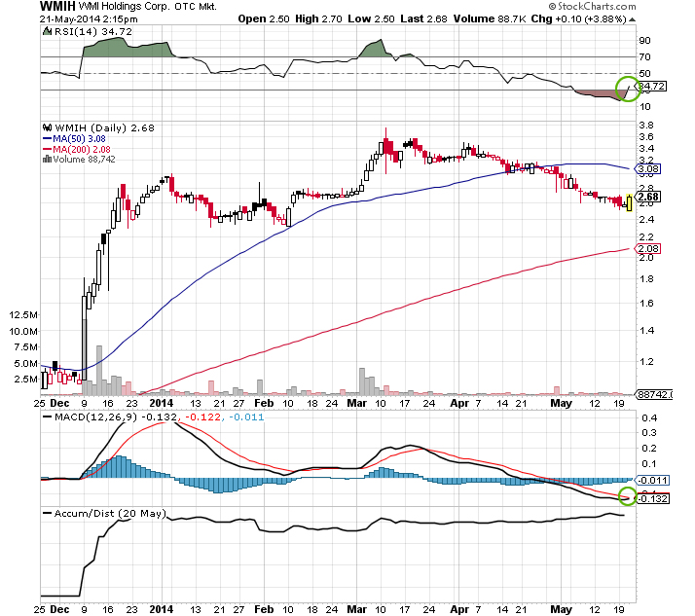The image size is (695, 616).
Task: Click the Open 2.50 quote value
Action: (x=263, y=19)
